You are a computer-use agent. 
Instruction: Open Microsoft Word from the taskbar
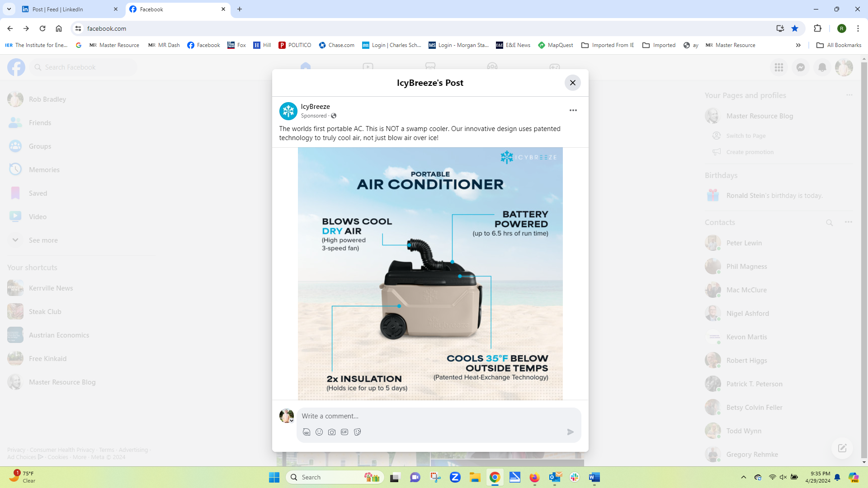[x=594, y=478]
